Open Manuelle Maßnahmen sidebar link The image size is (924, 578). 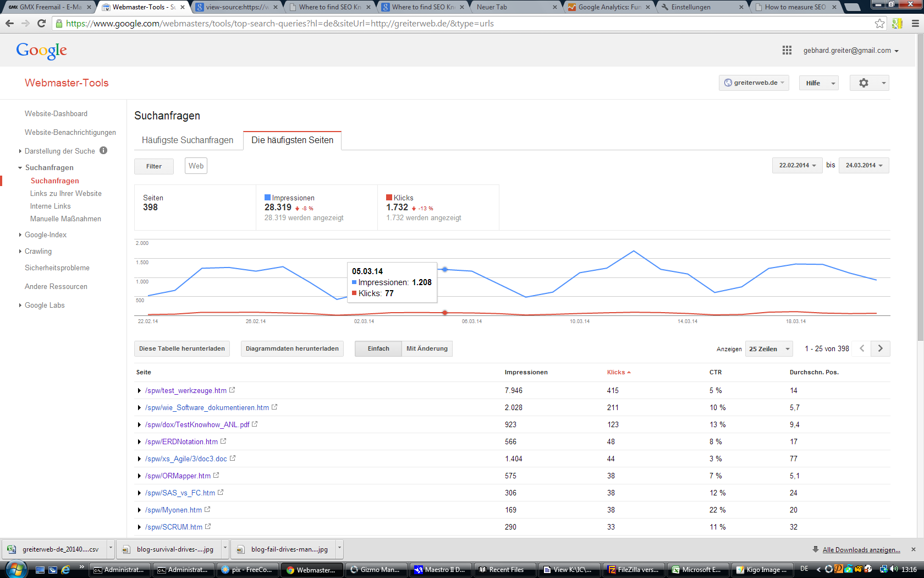click(x=65, y=219)
